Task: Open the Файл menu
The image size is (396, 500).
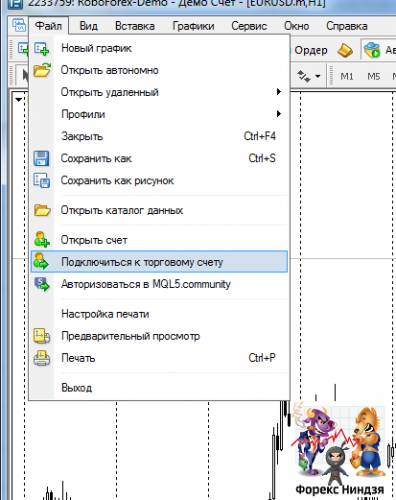Action: [x=49, y=26]
